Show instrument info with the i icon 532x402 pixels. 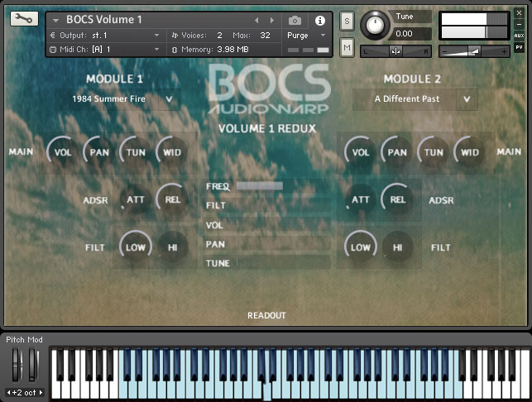pos(319,21)
